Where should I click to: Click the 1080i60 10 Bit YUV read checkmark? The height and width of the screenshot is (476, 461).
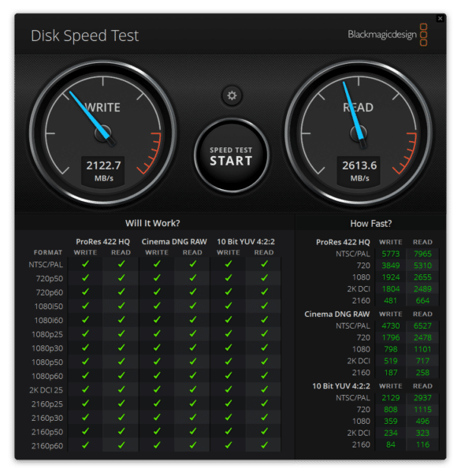[264, 320]
